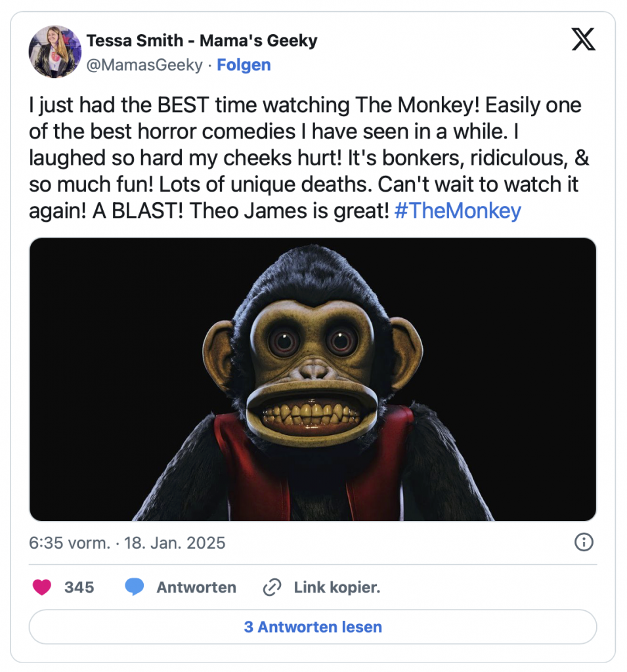Click the 345 likes count
The image size is (627, 672).
click(79, 587)
